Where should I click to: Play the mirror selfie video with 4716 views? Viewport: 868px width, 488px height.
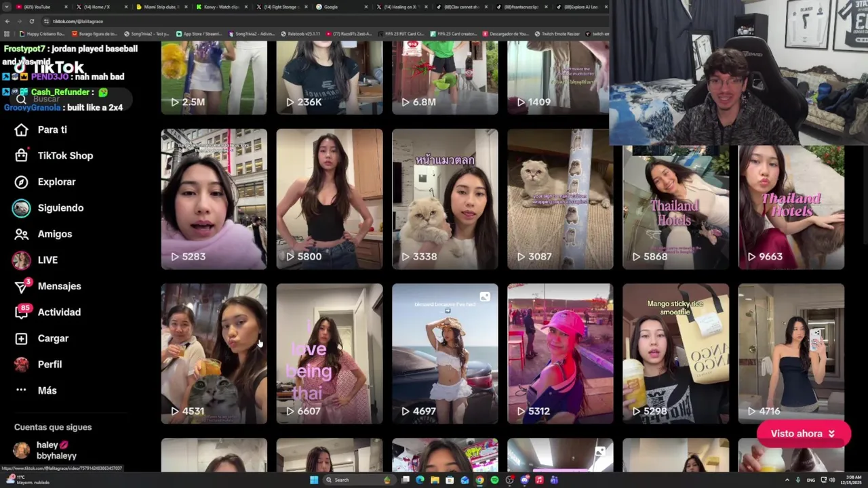click(x=791, y=354)
